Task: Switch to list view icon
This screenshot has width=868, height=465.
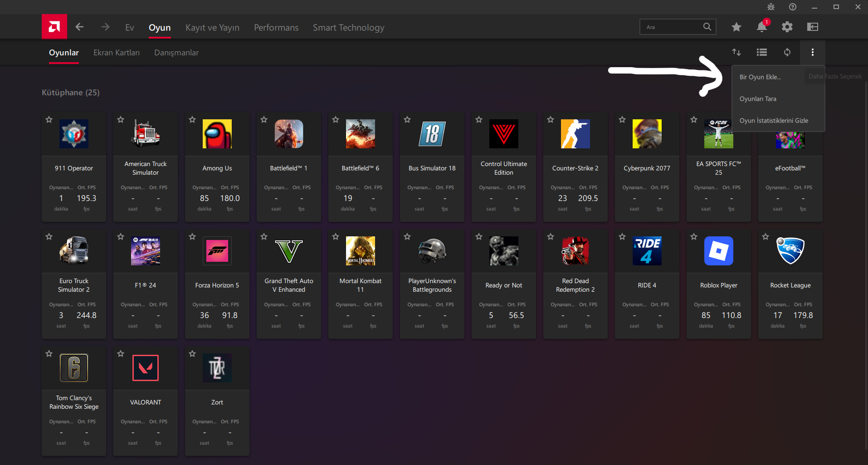Action: [x=762, y=52]
